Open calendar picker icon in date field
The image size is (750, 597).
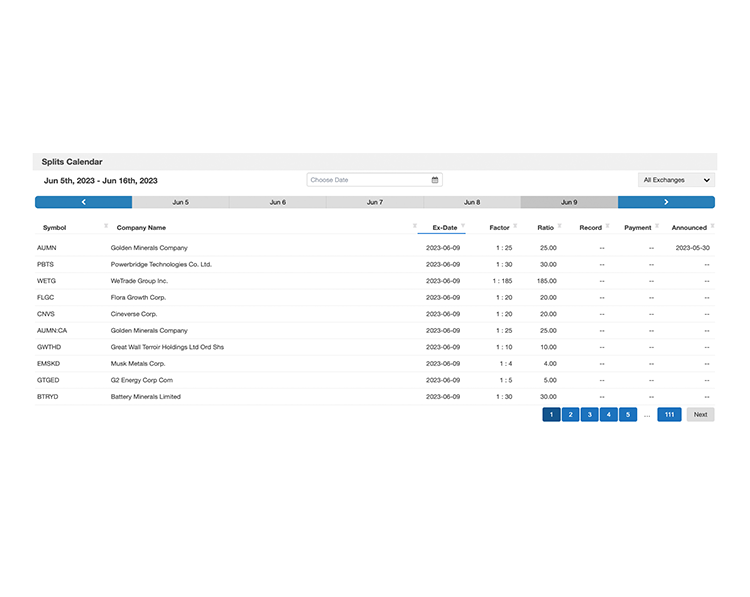[x=435, y=180]
